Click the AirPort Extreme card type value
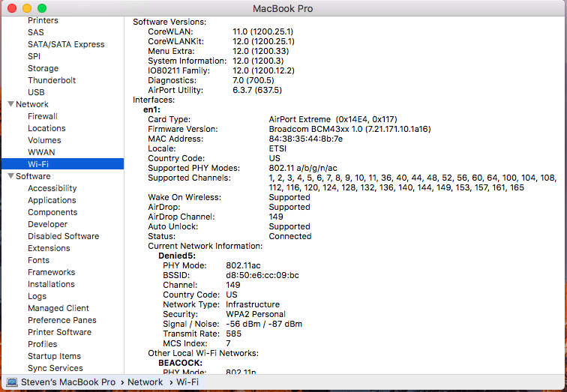This screenshot has height=392, width=567. tap(333, 119)
